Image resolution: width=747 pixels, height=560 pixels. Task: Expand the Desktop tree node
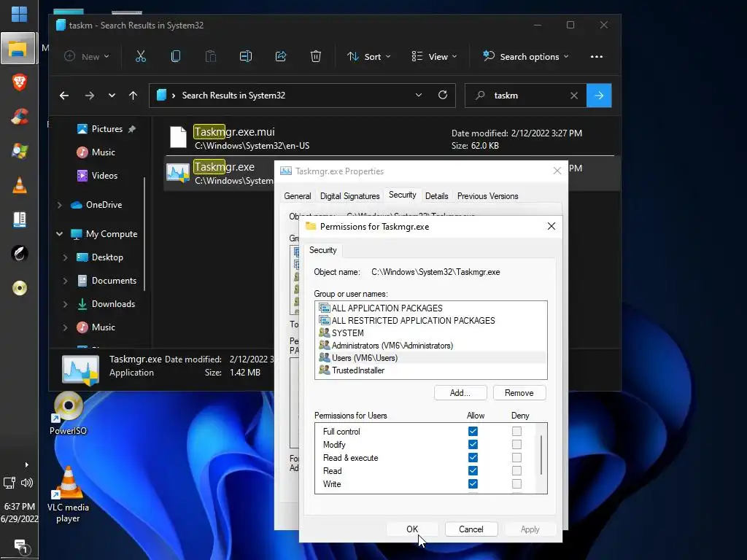(65, 257)
